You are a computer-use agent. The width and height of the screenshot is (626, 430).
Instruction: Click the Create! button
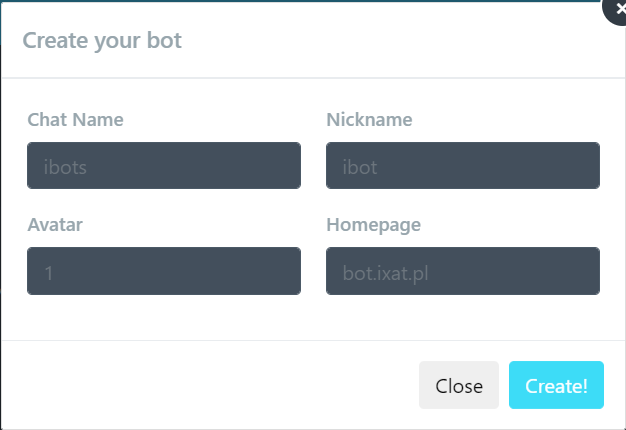coord(556,385)
